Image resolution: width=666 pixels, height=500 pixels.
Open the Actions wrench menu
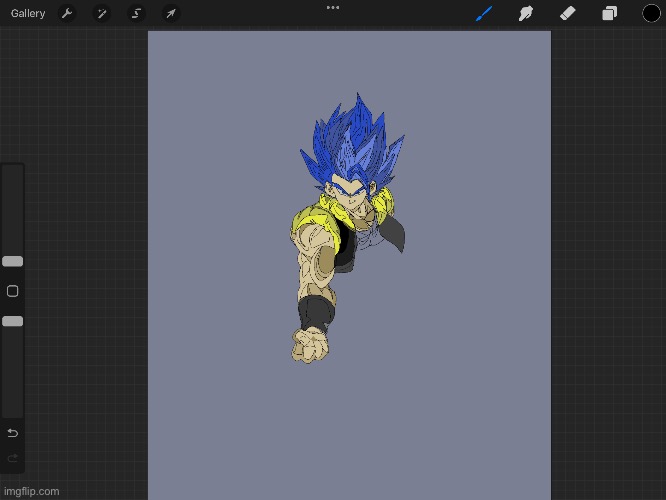tap(67, 14)
